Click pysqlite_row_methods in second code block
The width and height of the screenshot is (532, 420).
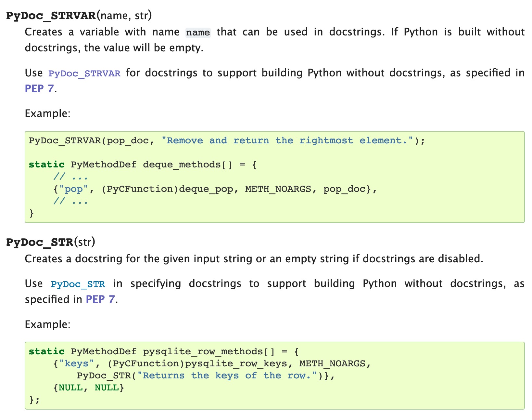(203, 351)
